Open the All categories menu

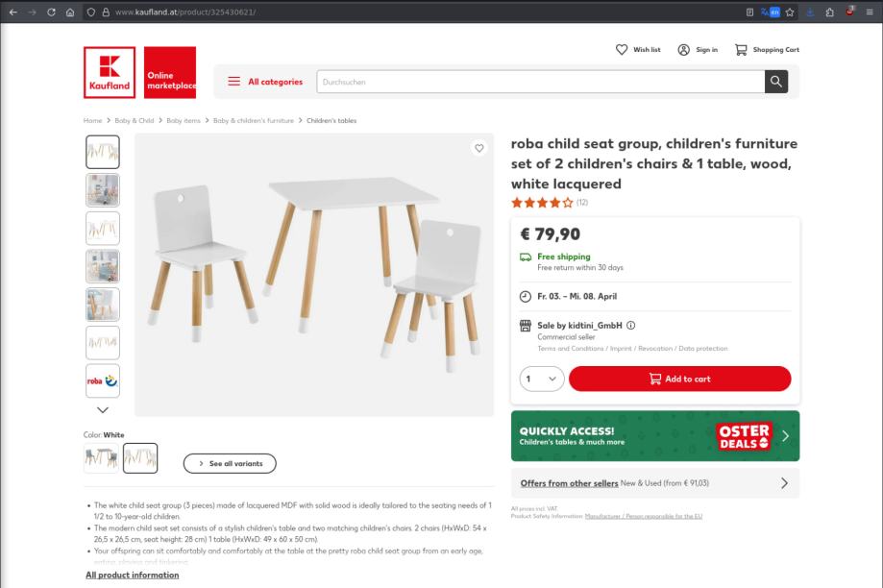(x=265, y=82)
